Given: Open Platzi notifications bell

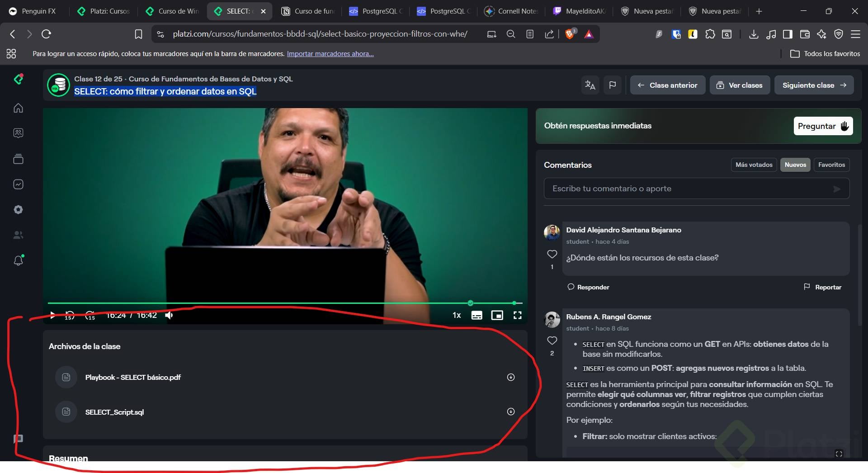Looking at the screenshot, I should pyautogui.click(x=19, y=260).
